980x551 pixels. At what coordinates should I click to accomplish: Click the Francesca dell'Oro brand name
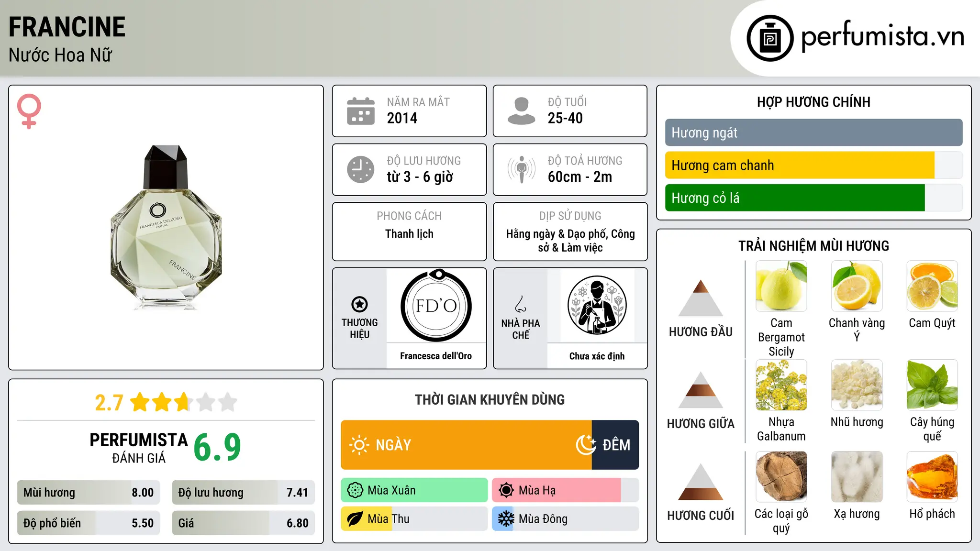(x=436, y=356)
